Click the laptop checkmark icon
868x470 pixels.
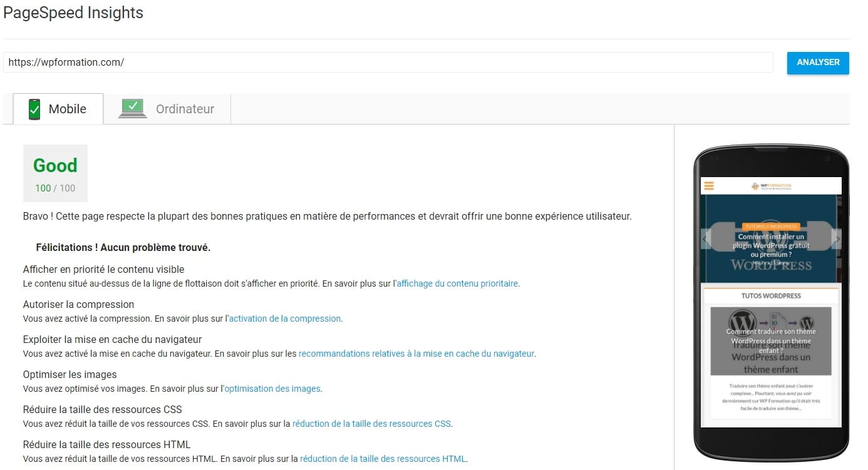133,108
